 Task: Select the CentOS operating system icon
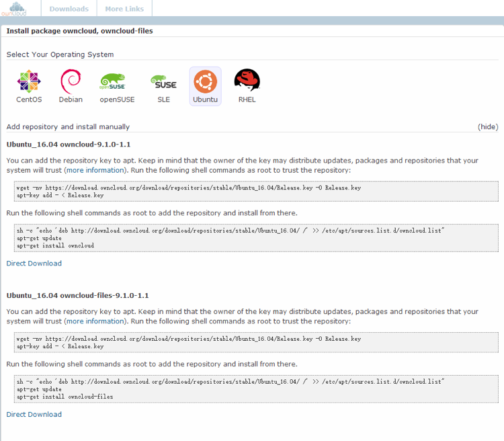29,81
